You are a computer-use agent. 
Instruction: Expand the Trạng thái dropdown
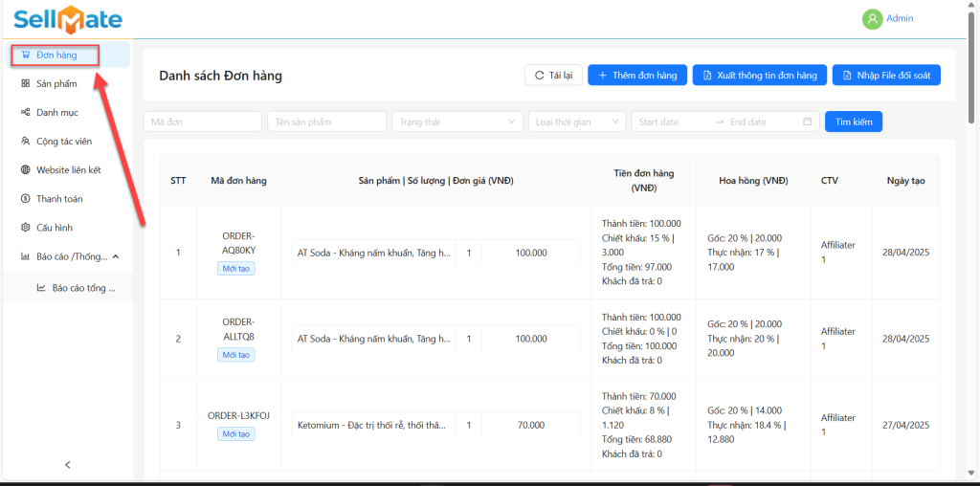(457, 121)
